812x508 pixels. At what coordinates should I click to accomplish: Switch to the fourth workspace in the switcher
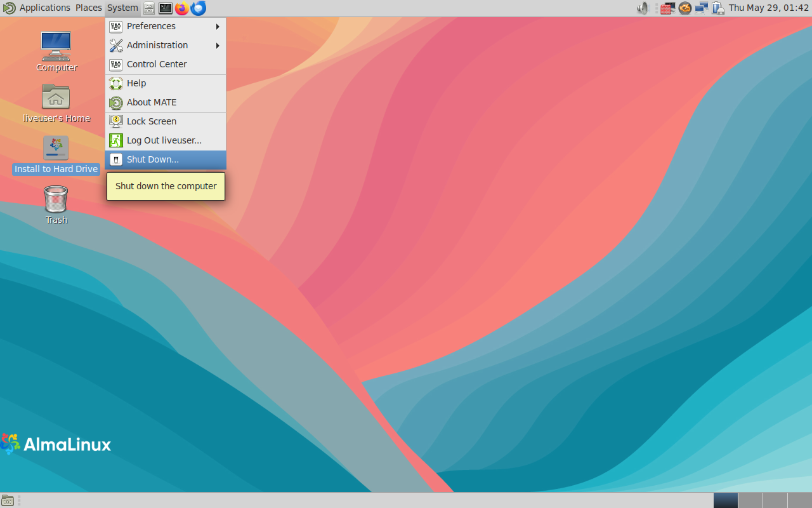coord(800,500)
